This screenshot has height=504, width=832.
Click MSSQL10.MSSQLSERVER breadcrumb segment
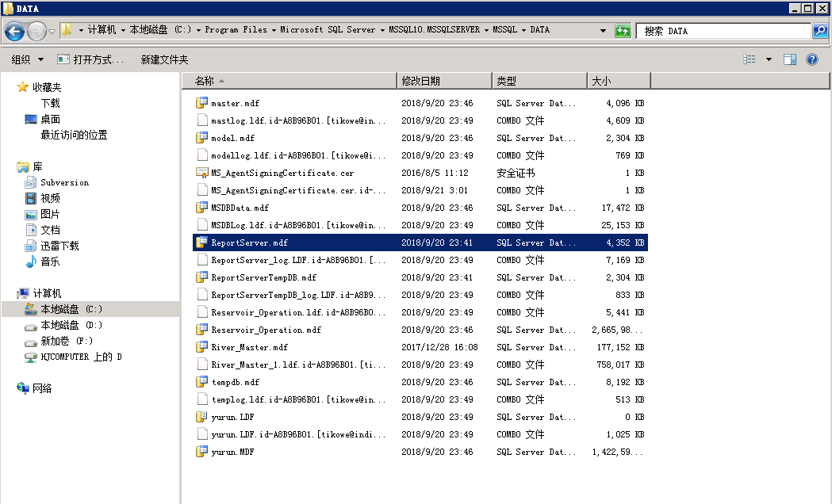434,29
